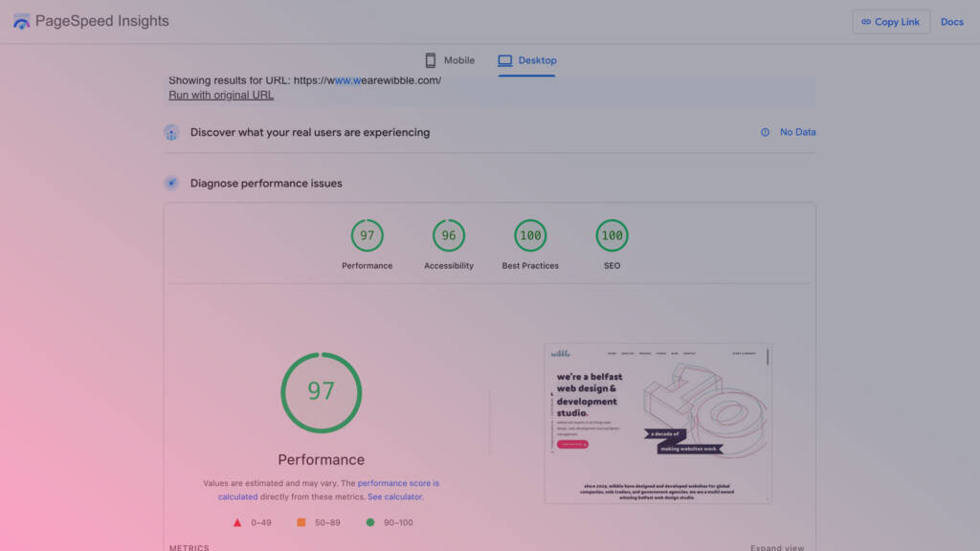Image resolution: width=980 pixels, height=551 pixels.
Task: Click the diagnose performance issues icon
Action: click(x=171, y=183)
